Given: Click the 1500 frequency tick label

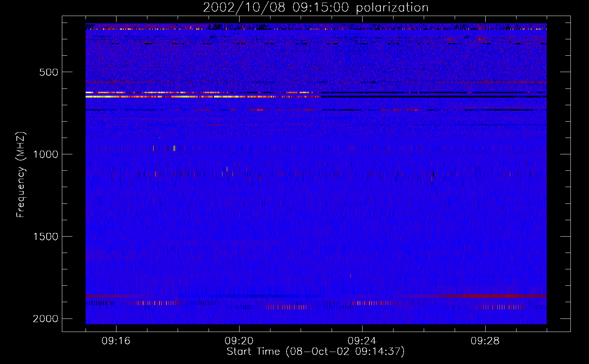Looking at the screenshot, I should tap(46, 237).
